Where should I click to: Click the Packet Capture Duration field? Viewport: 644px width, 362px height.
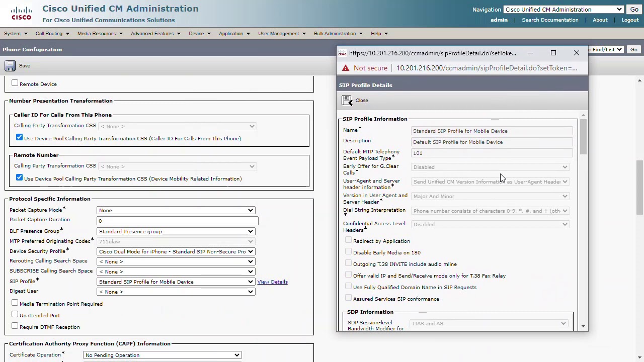177,221
